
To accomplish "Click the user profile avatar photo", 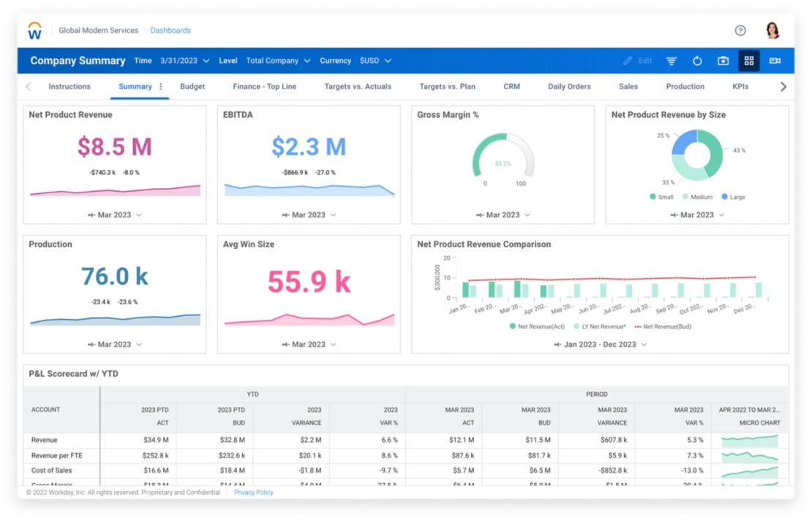I will [x=772, y=30].
